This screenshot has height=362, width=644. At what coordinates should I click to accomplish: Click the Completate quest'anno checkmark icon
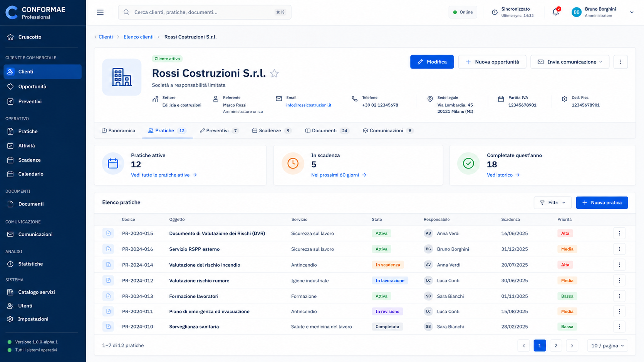coord(468,163)
